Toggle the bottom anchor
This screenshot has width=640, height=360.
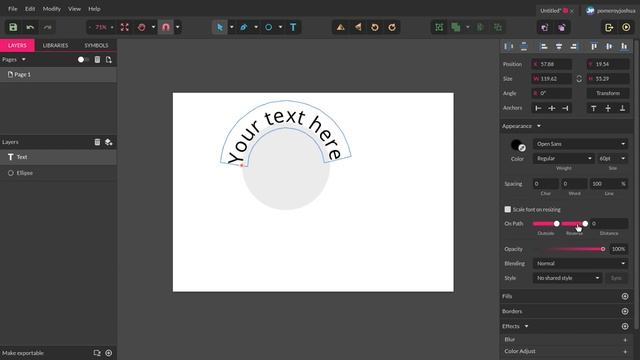(x=622, y=108)
